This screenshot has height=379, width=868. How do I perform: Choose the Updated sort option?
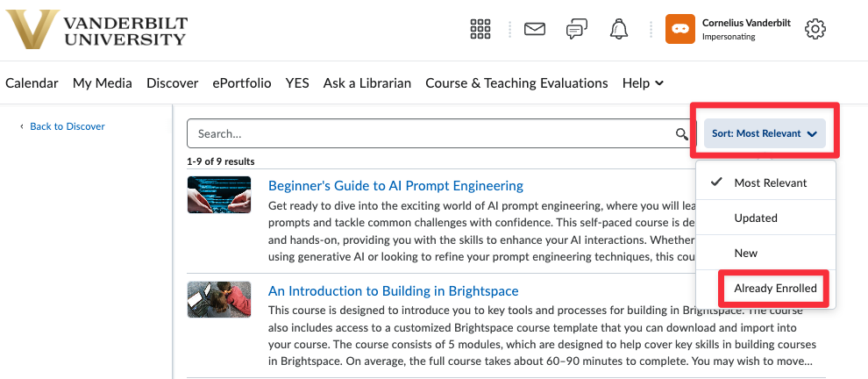pos(756,218)
